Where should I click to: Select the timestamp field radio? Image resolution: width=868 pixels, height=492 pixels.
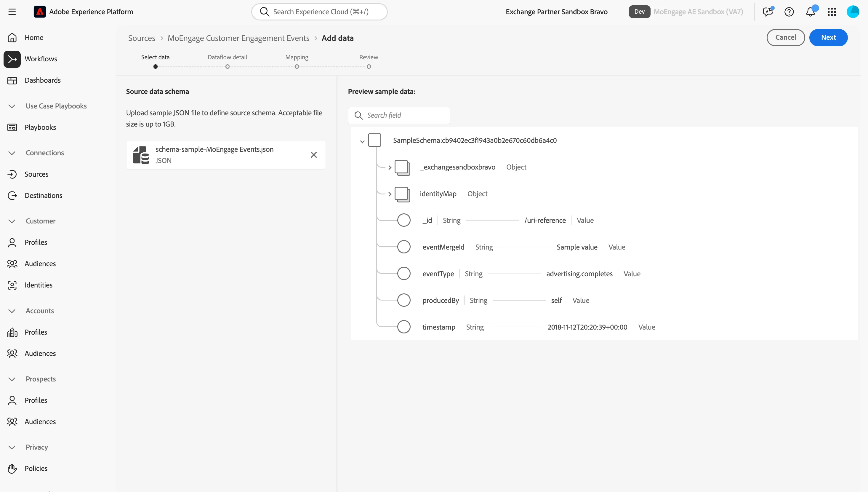click(403, 327)
